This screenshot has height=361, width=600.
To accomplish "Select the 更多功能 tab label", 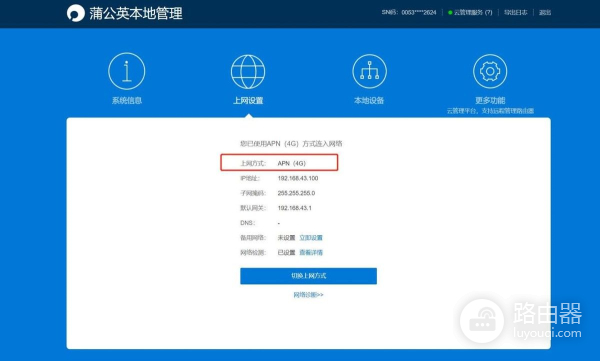I will click(490, 100).
